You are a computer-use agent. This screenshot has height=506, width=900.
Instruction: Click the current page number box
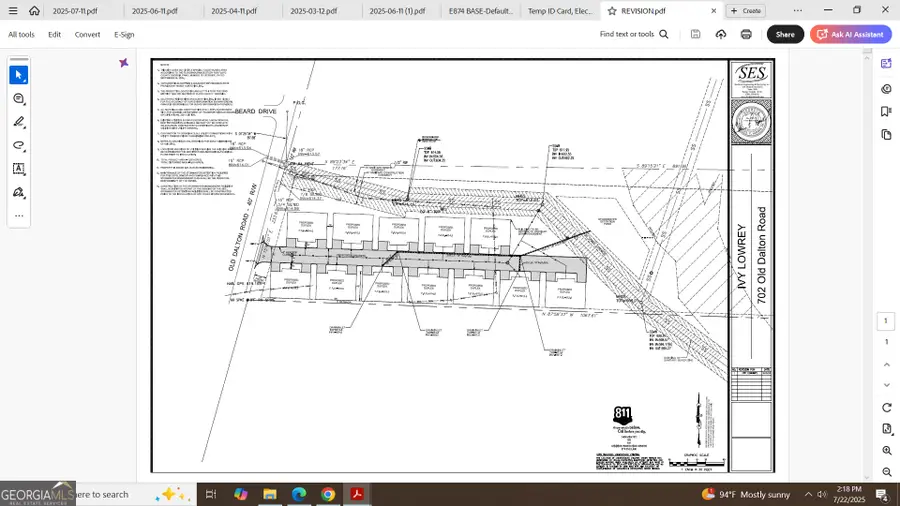click(886, 321)
